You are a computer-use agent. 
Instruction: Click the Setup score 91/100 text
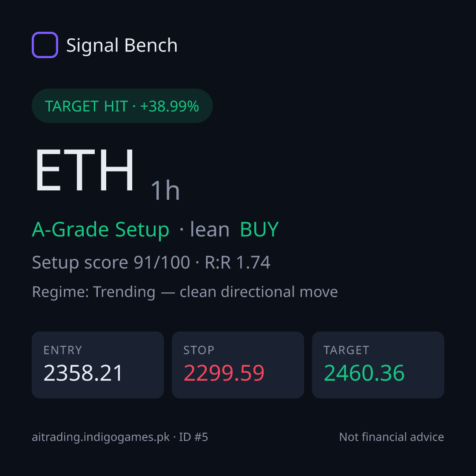(x=111, y=262)
